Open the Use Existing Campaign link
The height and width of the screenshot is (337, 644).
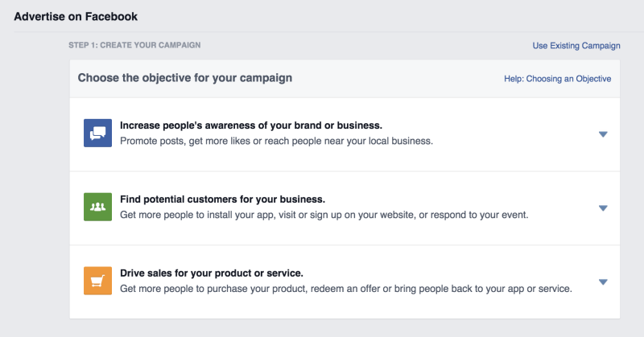576,46
